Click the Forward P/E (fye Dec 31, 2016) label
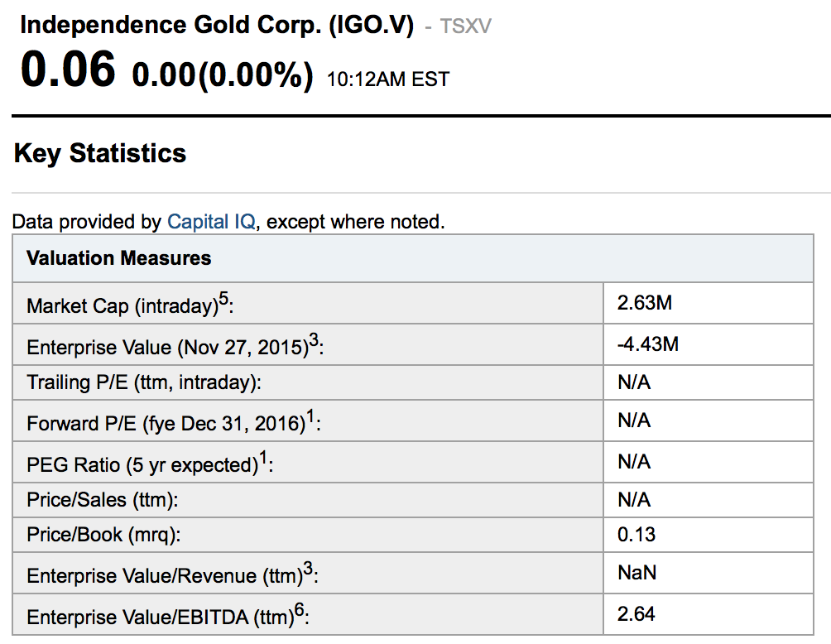Screen dimensions: 831x644 click(x=173, y=423)
